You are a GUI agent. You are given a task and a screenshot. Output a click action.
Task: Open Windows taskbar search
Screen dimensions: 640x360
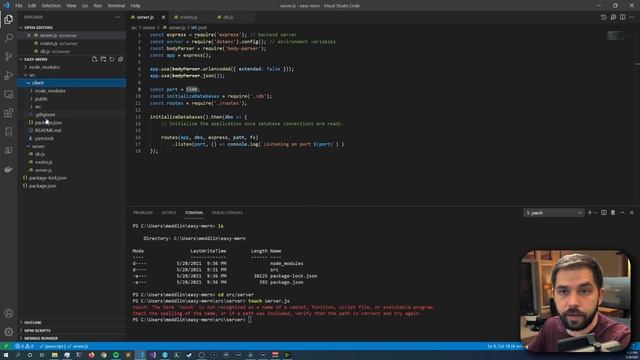pyautogui.click(x=18, y=355)
